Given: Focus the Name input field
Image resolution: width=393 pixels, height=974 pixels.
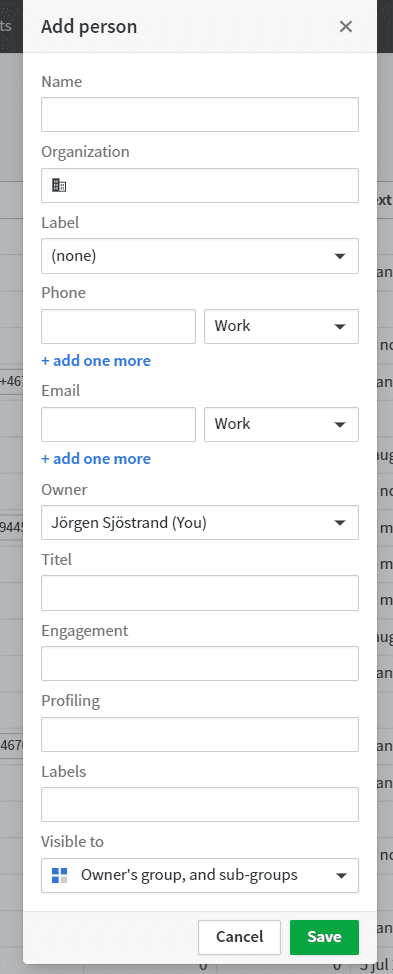Looking at the screenshot, I should [x=200, y=114].
